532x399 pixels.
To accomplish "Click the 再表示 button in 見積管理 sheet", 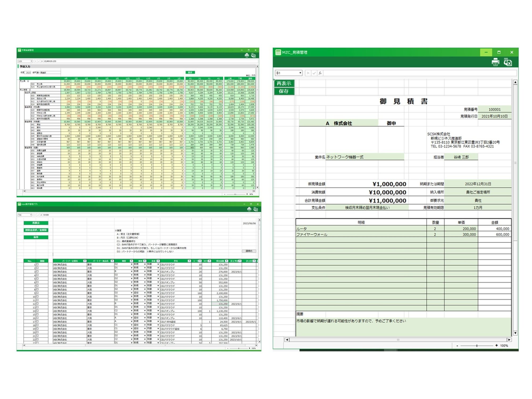I will click(x=284, y=83).
